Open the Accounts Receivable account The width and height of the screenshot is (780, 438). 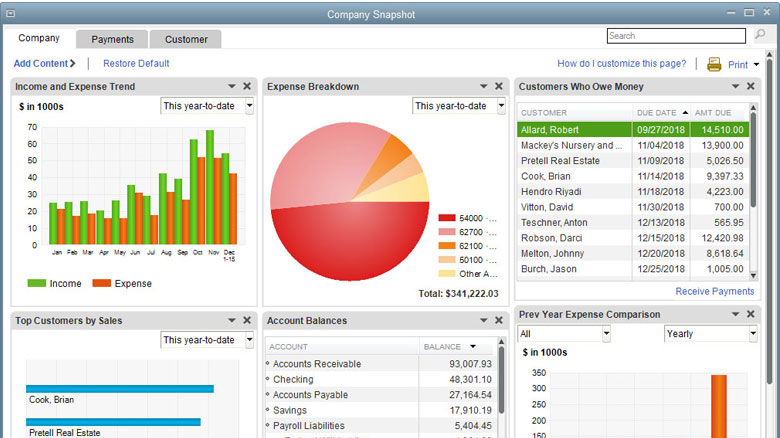click(380, 364)
